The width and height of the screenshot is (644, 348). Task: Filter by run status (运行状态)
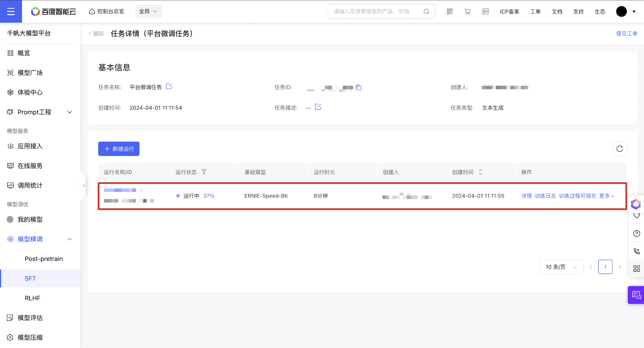pyautogui.click(x=204, y=172)
